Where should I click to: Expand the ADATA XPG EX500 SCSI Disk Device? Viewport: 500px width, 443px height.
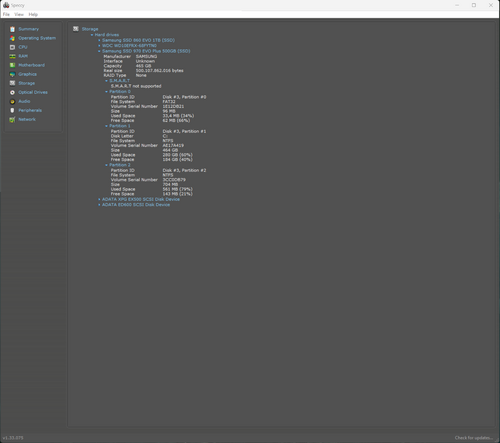point(141,199)
